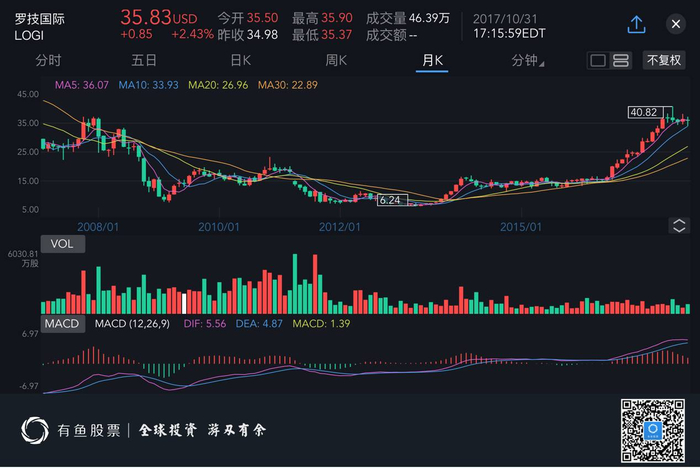Image resolution: width=700 pixels, height=468 pixels.
Task: Open the 分钟 minute-interval dropdown
Action: [528, 61]
